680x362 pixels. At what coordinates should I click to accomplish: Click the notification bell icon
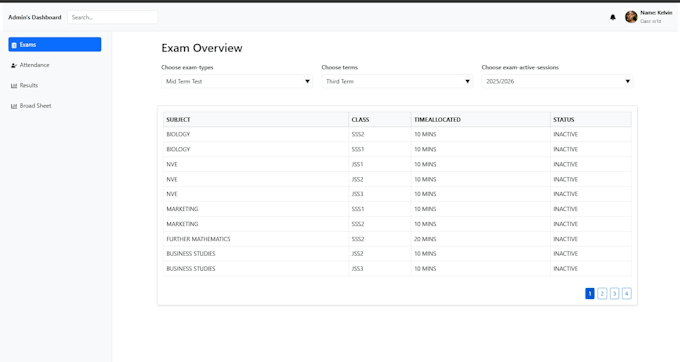612,17
